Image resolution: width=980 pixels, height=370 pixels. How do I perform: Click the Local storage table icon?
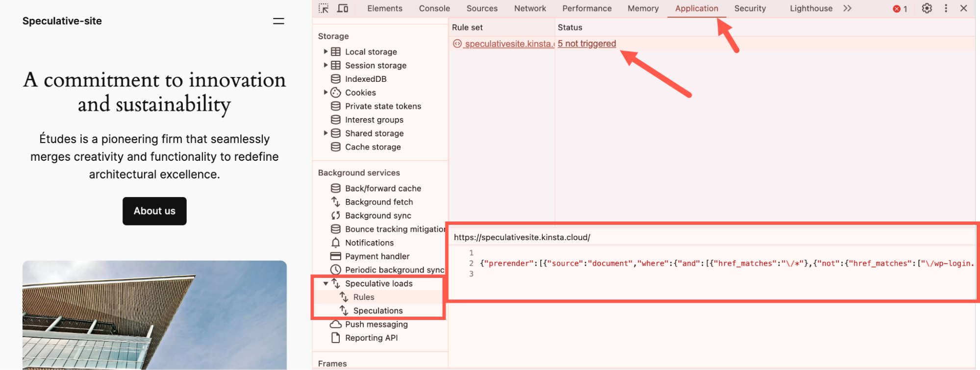click(x=336, y=51)
